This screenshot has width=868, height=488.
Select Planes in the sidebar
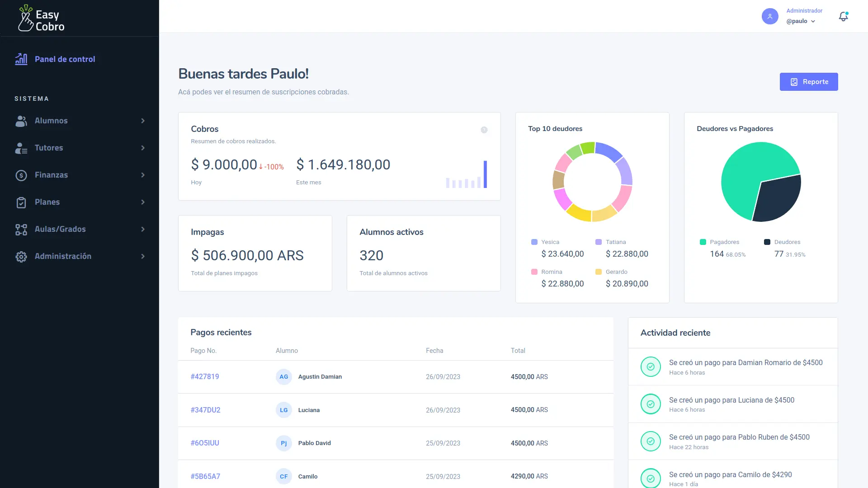point(80,202)
